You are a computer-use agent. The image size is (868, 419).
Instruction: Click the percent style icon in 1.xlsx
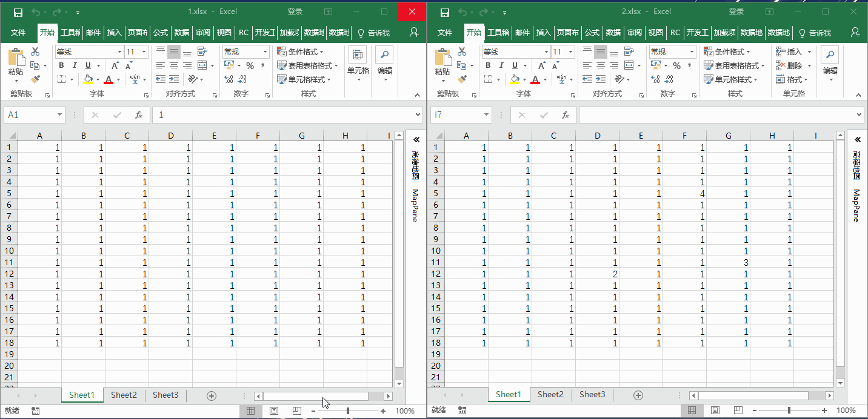click(x=249, y=65)
